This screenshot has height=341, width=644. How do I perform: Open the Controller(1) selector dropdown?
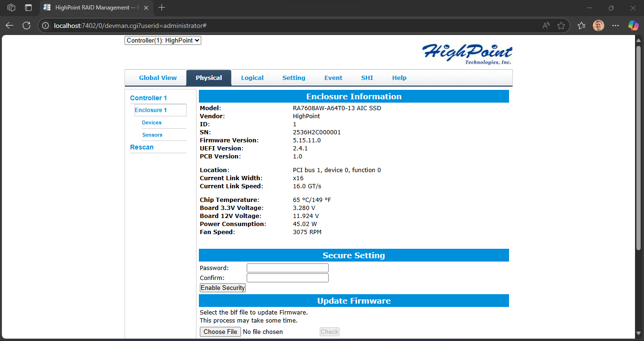coord(163,40)
